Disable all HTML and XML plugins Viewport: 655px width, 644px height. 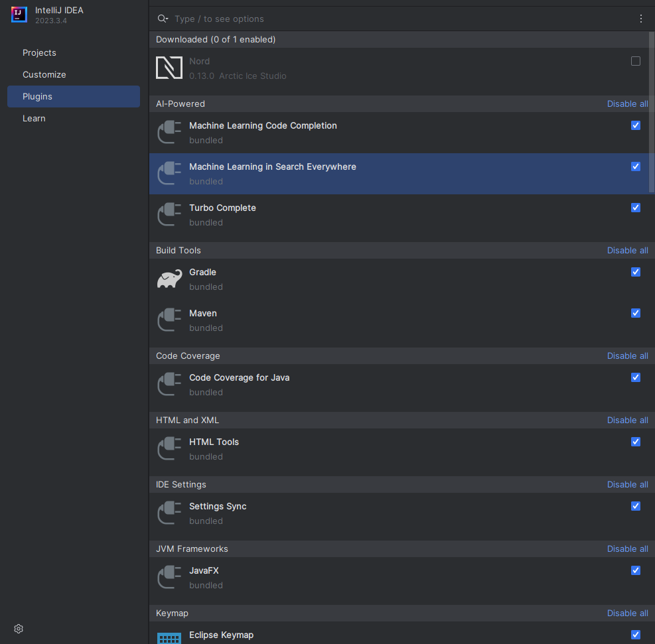[x=627, y=420]
